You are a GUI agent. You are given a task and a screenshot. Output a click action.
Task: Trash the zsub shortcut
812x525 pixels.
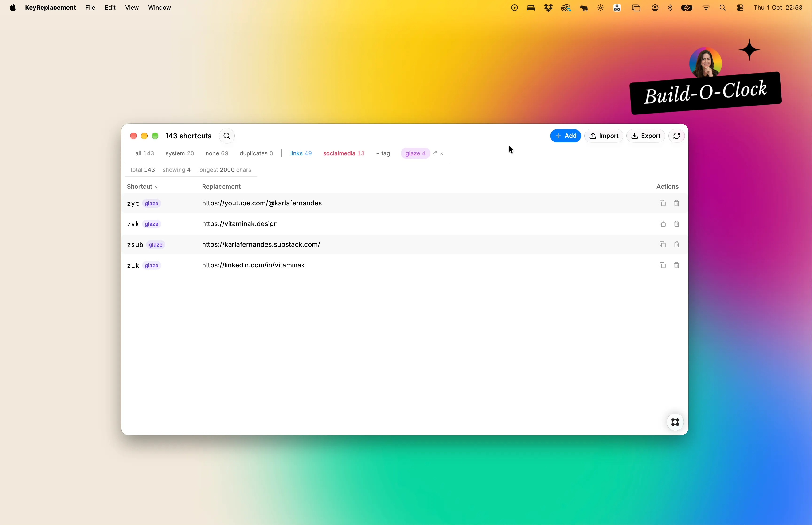(x=677, y=244)
